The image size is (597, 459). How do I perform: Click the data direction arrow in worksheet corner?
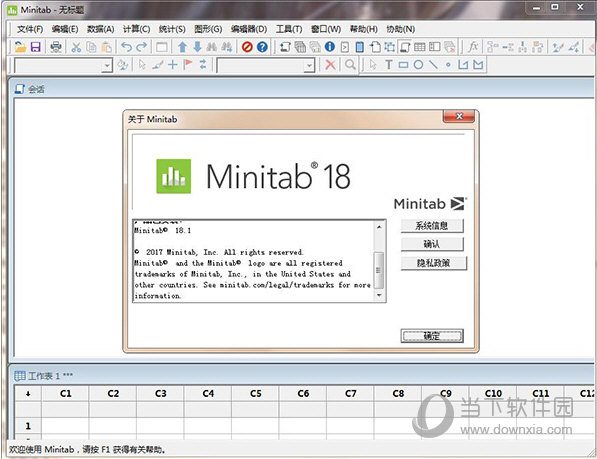pos(28,394)
